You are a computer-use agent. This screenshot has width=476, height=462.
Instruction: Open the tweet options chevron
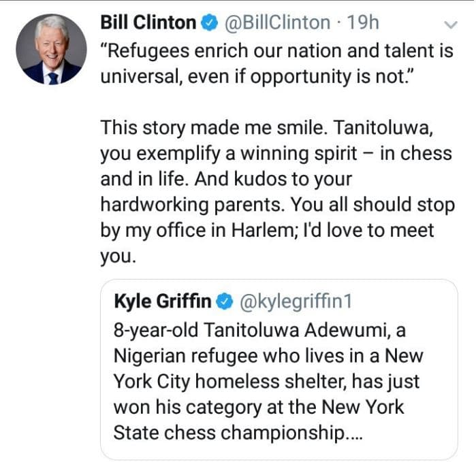pyautogui.click(x=451, y=24)
